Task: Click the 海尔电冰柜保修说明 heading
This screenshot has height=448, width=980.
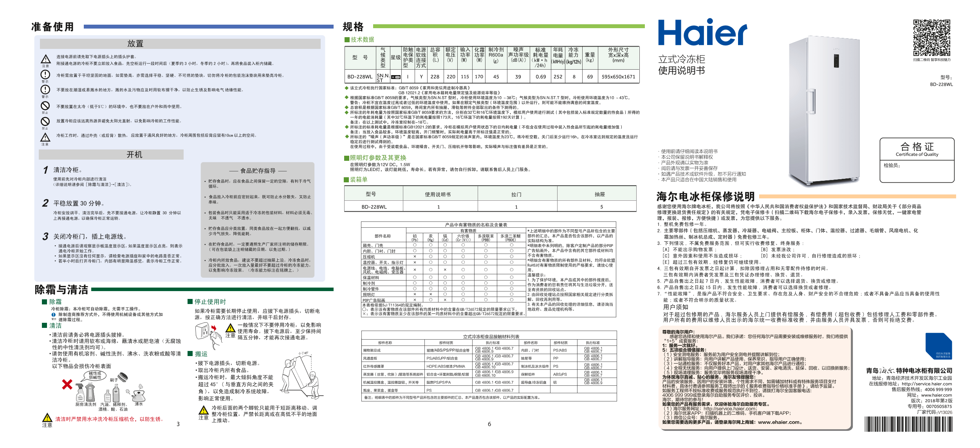Action: (706, 196)
